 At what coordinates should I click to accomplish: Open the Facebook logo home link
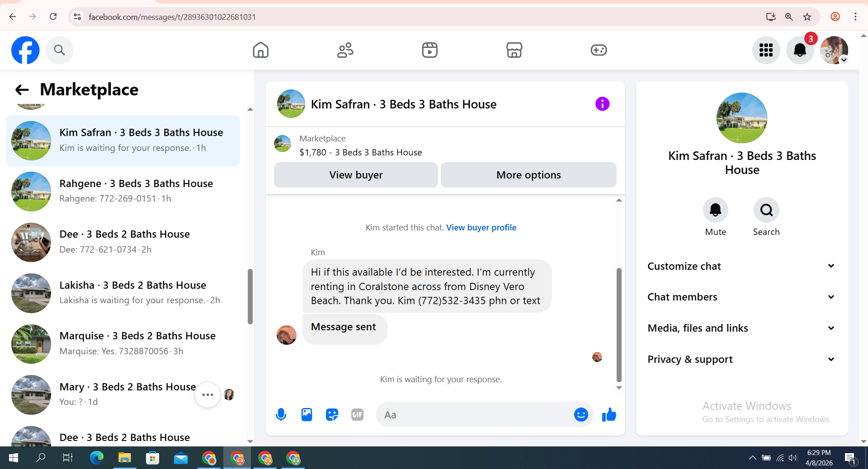pos(25,50)
